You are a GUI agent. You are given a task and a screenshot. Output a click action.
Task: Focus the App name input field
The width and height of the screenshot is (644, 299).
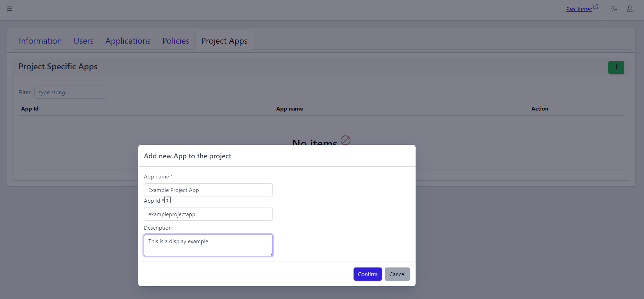tap(208, 190)
